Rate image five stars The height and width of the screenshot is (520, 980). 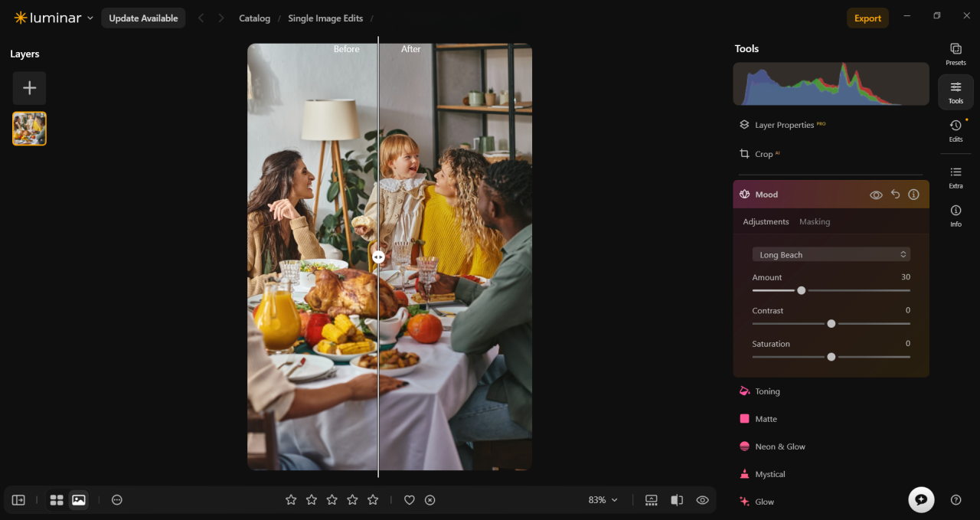pyautogui.click(x=373, y=500)
